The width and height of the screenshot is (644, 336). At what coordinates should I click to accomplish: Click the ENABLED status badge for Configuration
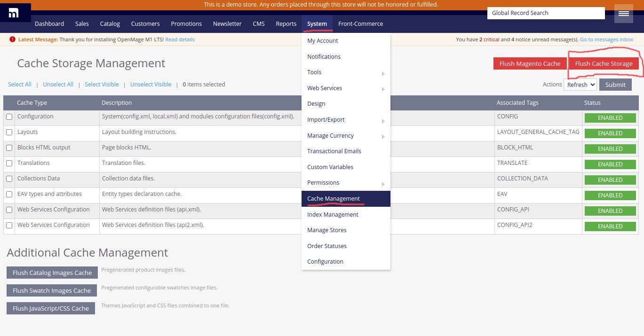pos(610,118)
